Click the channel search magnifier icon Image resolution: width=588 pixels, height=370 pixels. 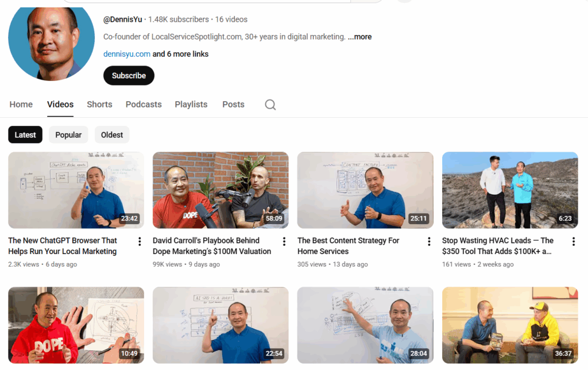point(270,105)
